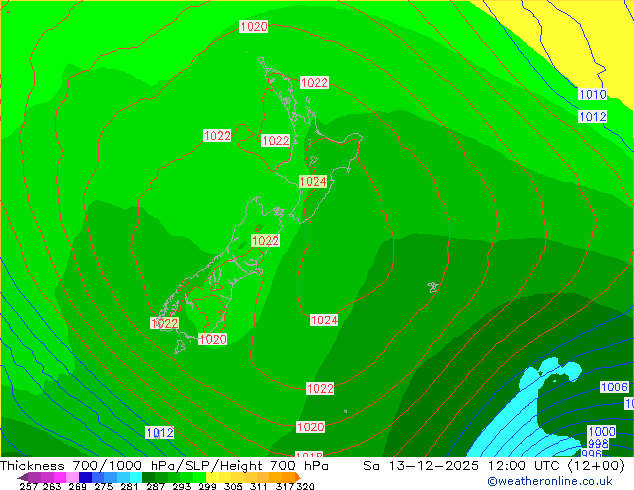Click the legend value 293
This screenshot has height=490, width=634.
click(182, 486)
